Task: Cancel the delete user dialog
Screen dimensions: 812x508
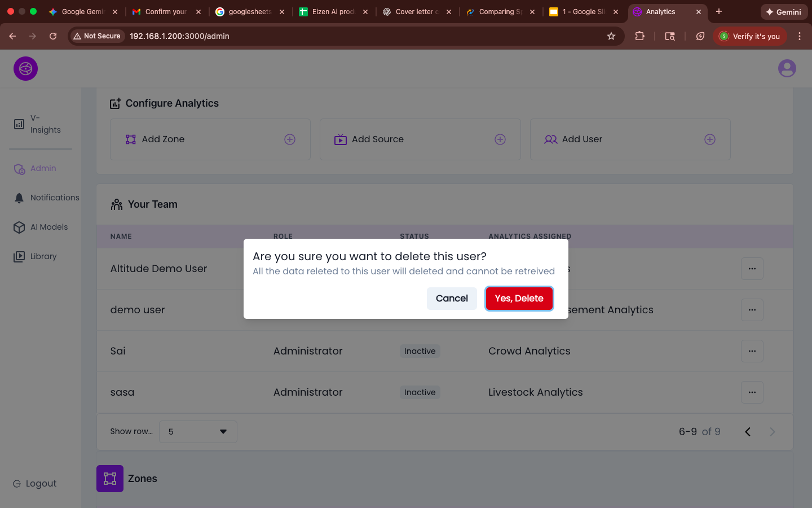Action: (x=452, y=299)
